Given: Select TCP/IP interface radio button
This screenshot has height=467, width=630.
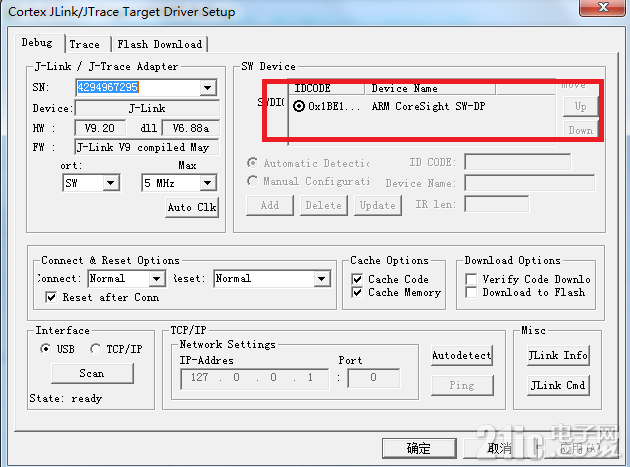Looking at the screenshot, I should coord(96,348).
